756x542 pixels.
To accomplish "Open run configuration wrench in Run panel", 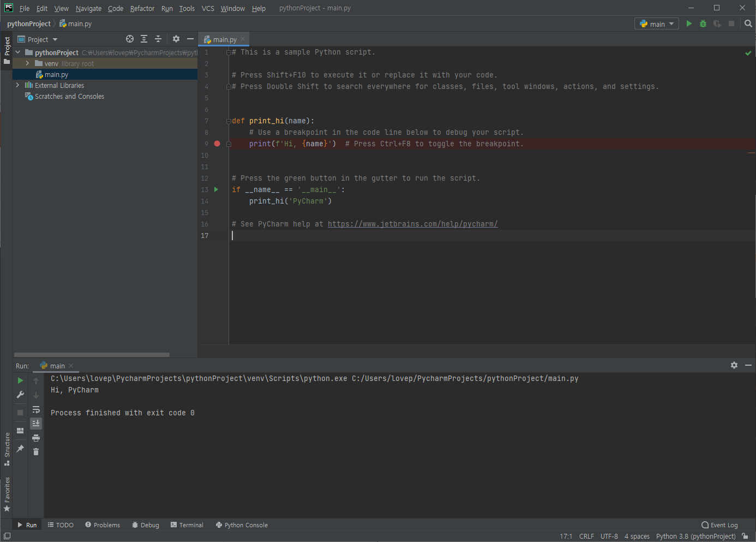I will tap(20, 395).
